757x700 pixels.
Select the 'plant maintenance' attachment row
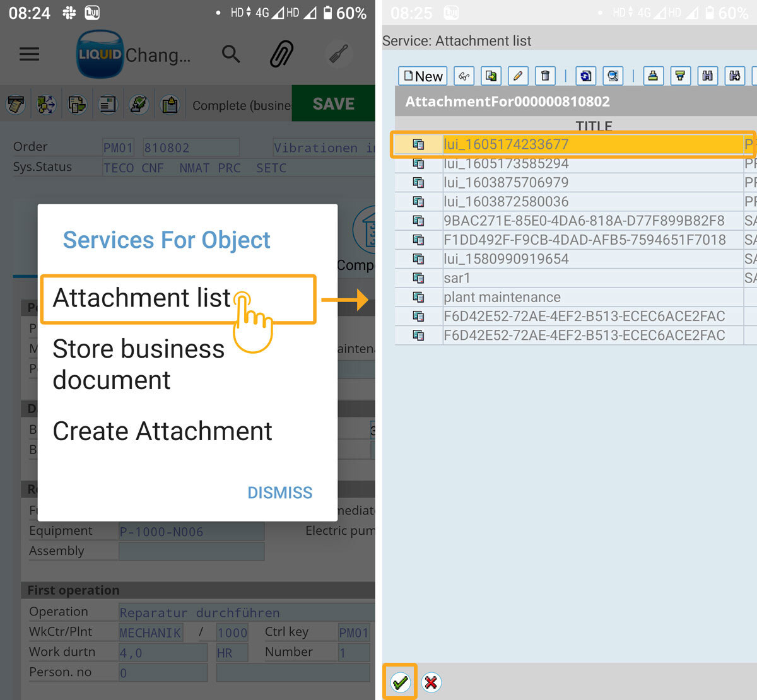pos(502,297)
